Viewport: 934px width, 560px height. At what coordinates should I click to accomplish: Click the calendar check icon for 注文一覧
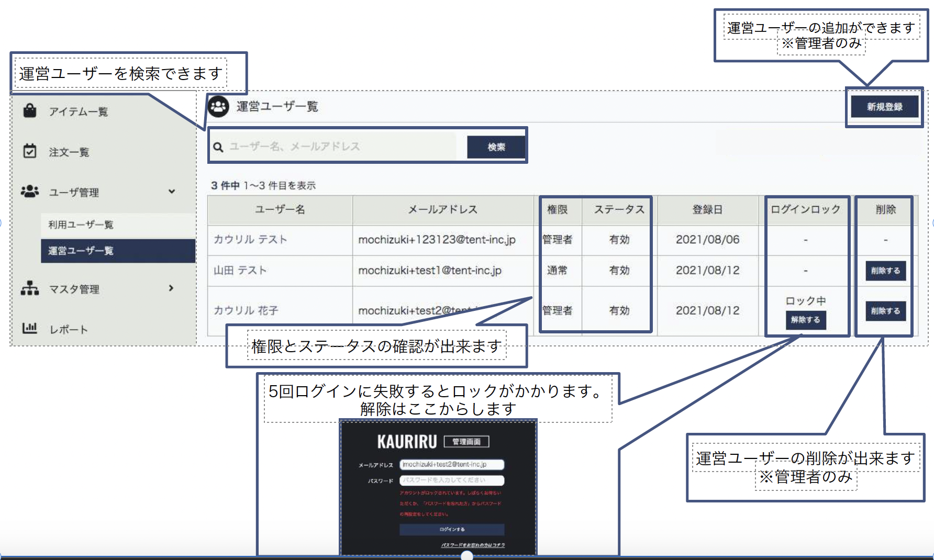tap(30, 151)
